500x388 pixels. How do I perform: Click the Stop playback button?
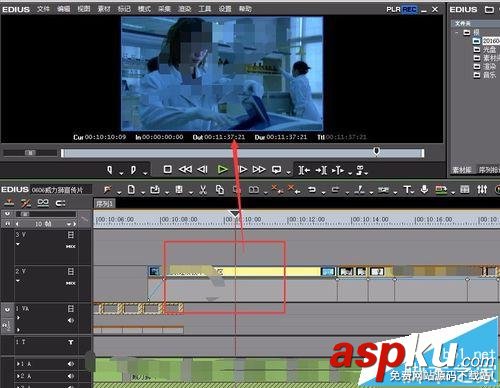tap(168, 170)
